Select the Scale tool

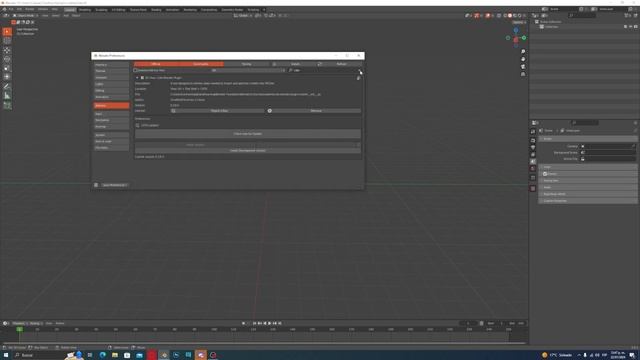pyautogui.click(x=7, y=68)
